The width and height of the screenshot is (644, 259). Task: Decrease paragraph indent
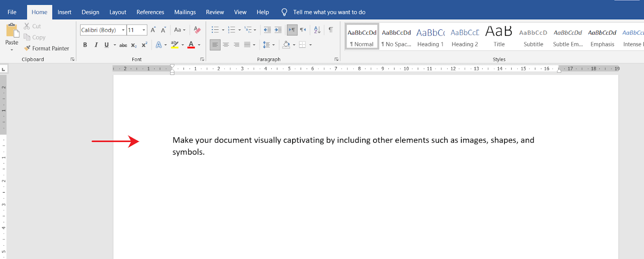(x=267, y=30)
